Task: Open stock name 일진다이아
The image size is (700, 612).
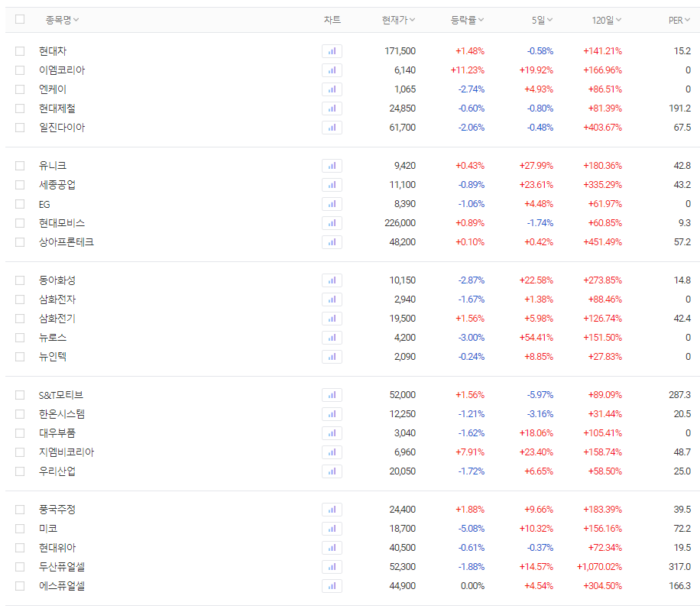Action: pyautogui.click(x=62, y=128)
